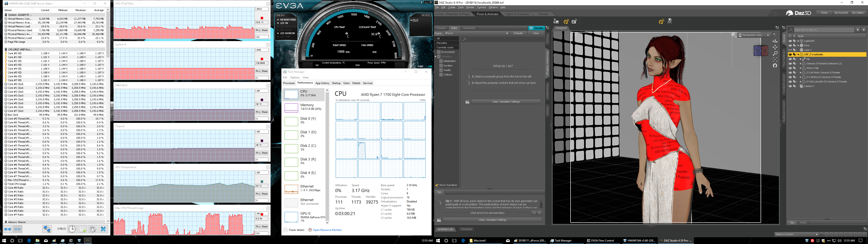
Task: Click the viewport Zoom magnifier icon
Action: [x=775, y=53]
